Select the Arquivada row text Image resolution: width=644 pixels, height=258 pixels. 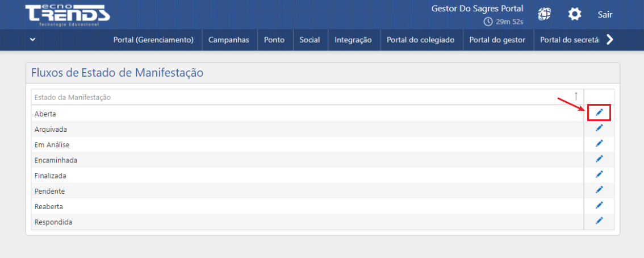pos(51,129)
